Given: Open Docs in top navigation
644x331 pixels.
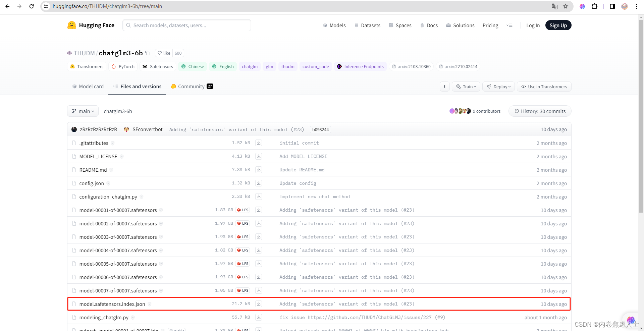Looking at the screenshot, I should [429, 25].
